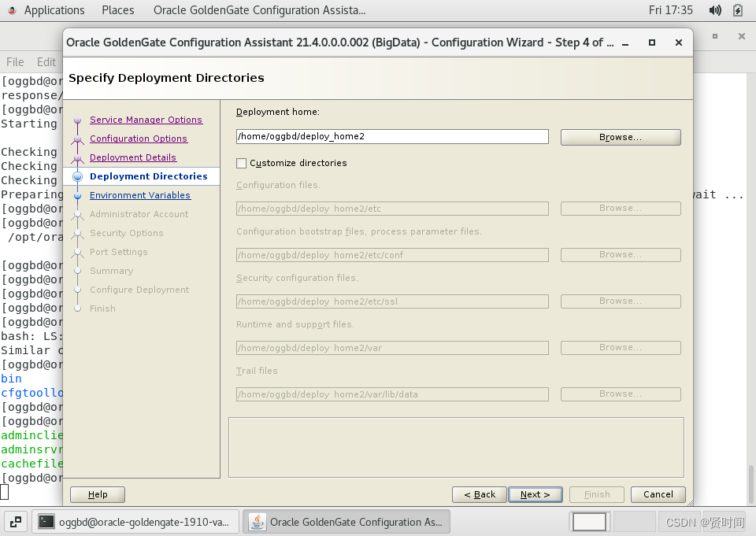Click the Applications menu icon

pos(12,10)
